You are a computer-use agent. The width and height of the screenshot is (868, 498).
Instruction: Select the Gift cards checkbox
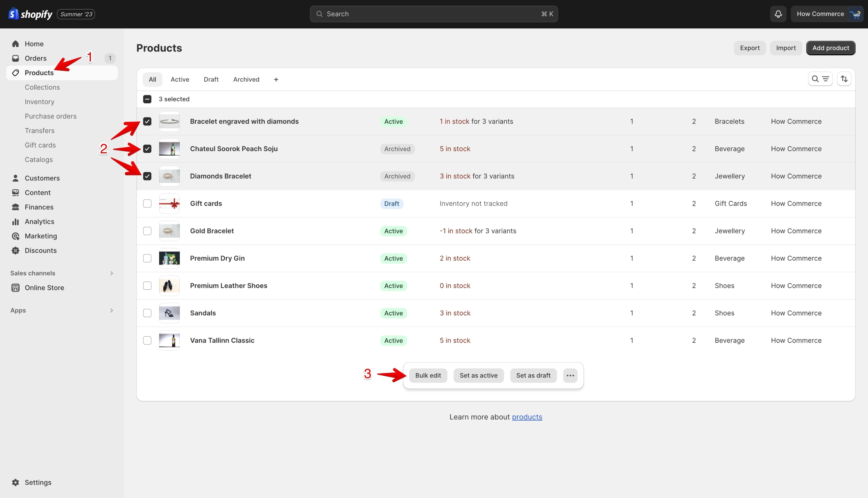[x=147, y=204]
